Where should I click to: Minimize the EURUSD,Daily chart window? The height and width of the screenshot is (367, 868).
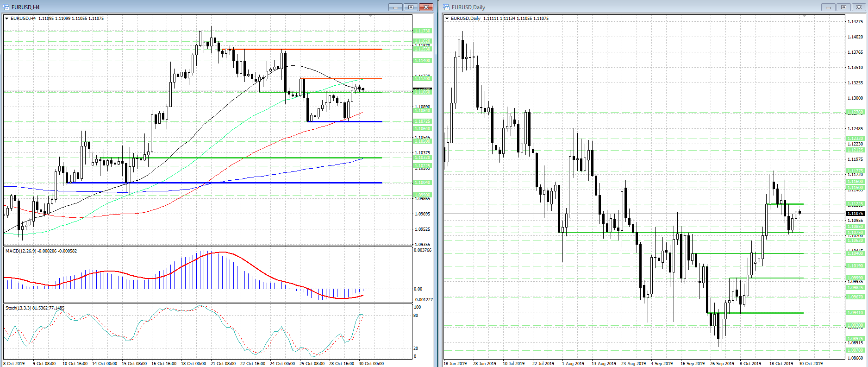tap(828, 7)
